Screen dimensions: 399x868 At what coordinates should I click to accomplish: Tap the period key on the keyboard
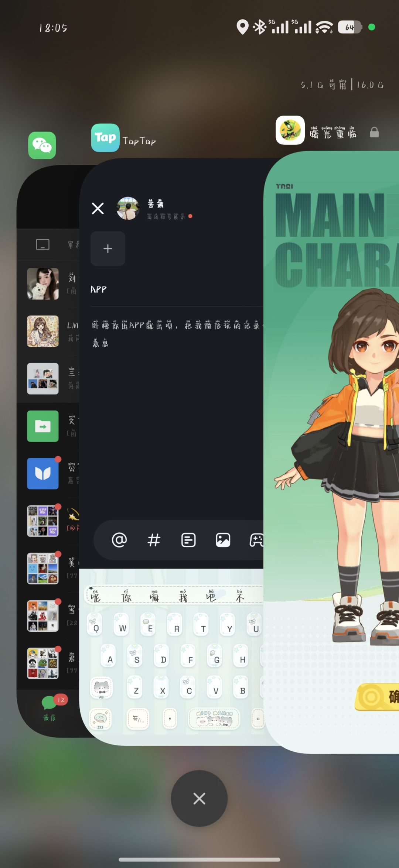click(258, 718)
